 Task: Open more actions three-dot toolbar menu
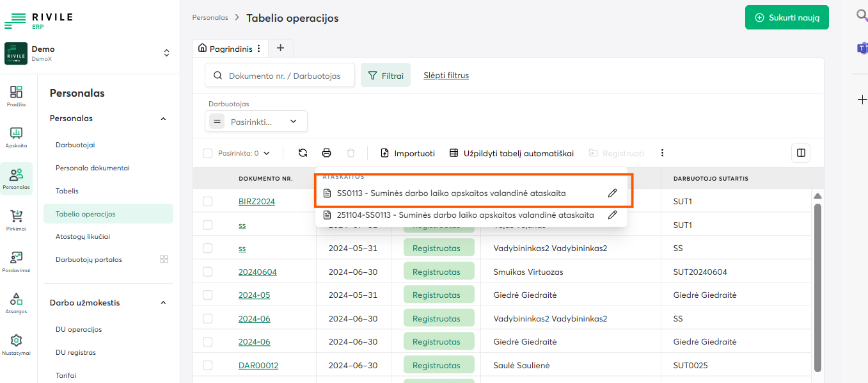tap(662, 153)
